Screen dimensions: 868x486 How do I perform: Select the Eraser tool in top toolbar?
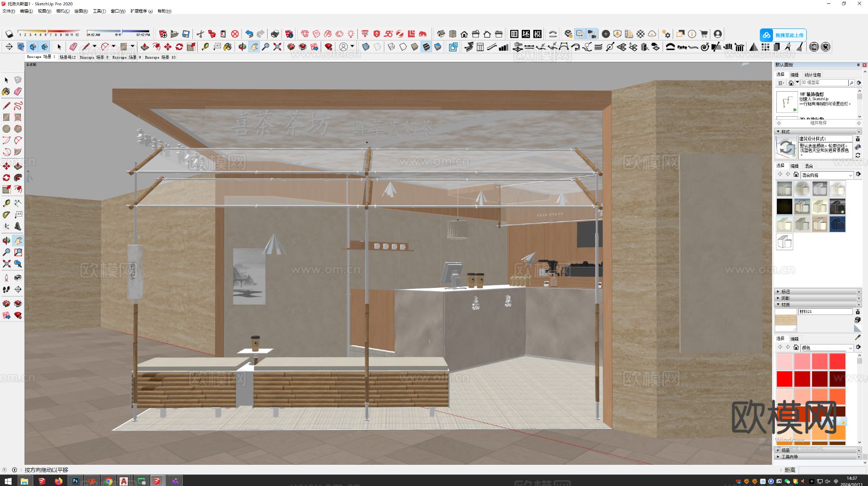[x=73, y=47]
